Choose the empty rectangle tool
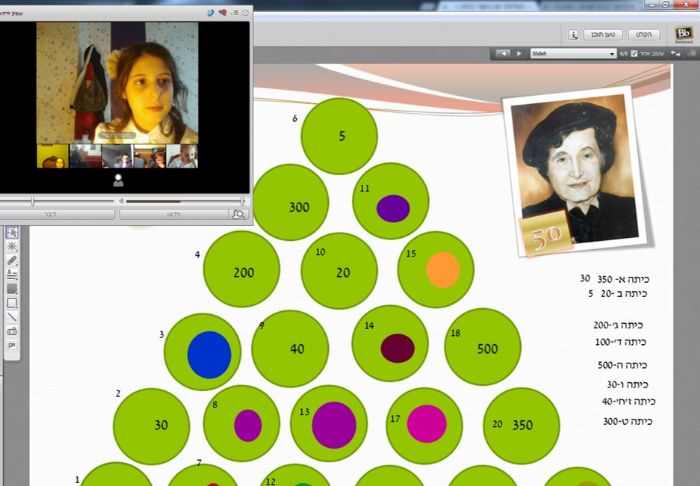Image resolution: width=700 pixels, height=486 pixels. 12,303
